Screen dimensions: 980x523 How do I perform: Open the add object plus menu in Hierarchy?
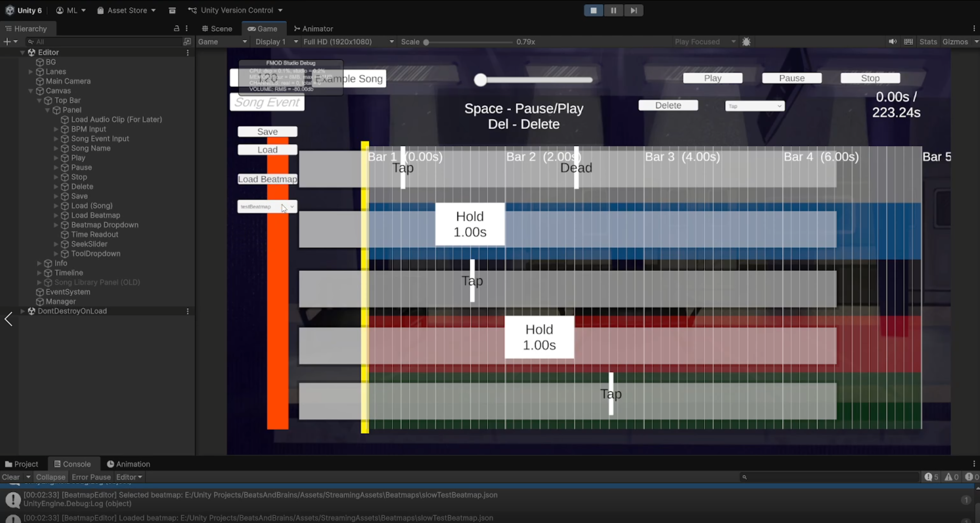[x=10, y=42]
